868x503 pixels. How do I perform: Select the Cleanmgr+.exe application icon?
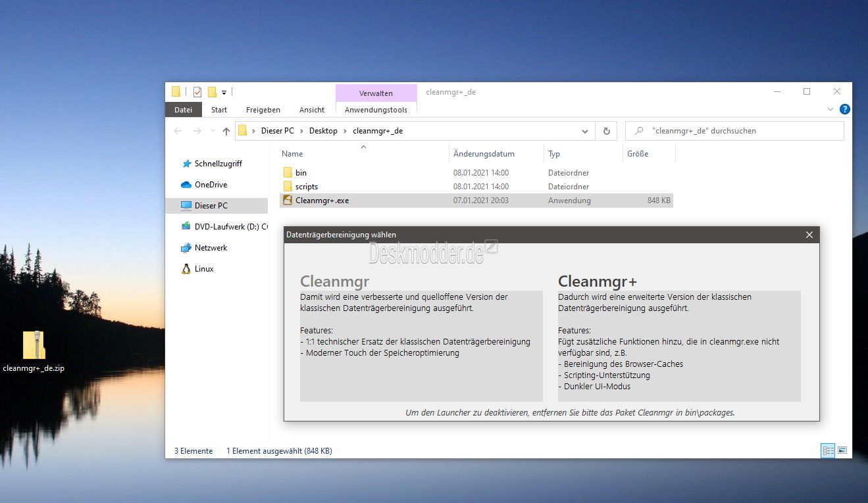point(287,201)
